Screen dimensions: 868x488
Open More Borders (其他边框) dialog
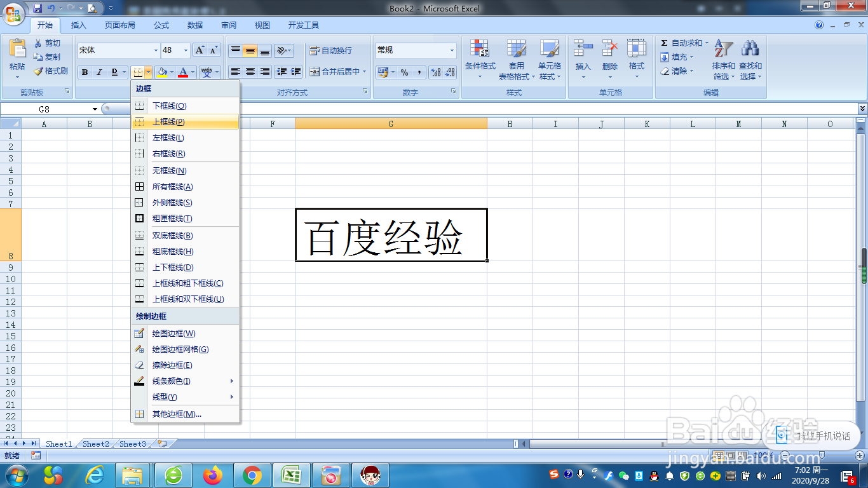[x=185, y=414]
